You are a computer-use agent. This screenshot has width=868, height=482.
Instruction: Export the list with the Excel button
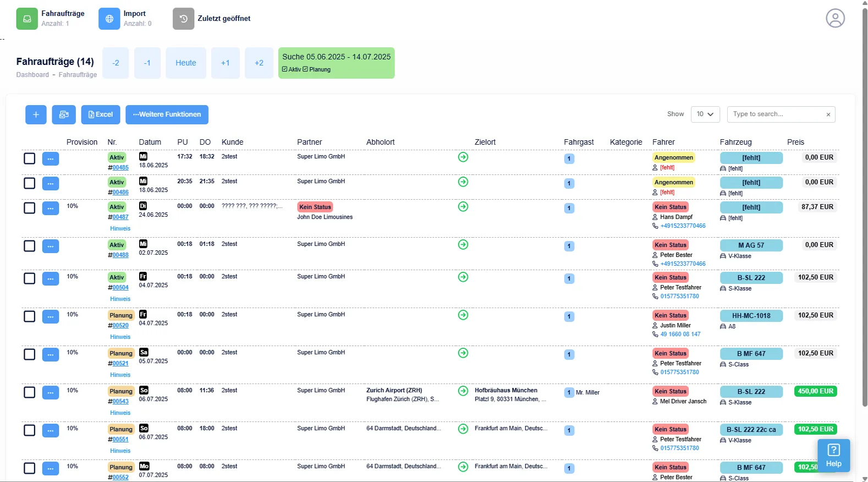coord(101,114)
